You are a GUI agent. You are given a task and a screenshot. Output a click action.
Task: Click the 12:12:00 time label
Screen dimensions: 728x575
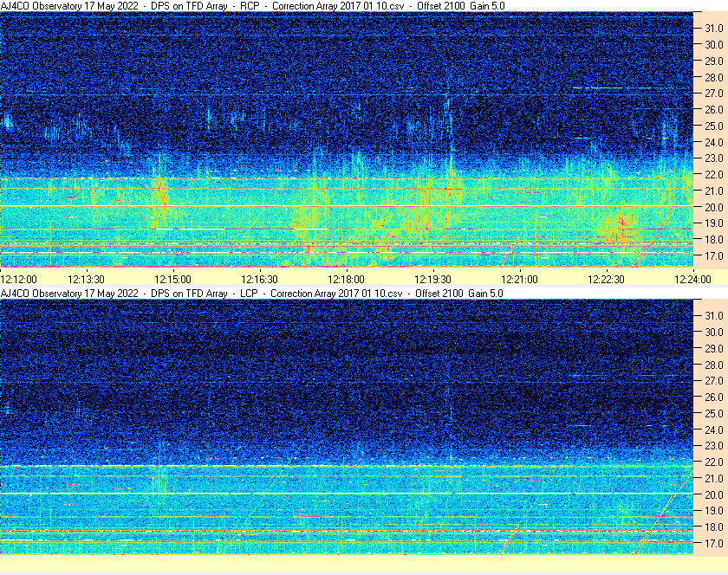coord(19,279)
